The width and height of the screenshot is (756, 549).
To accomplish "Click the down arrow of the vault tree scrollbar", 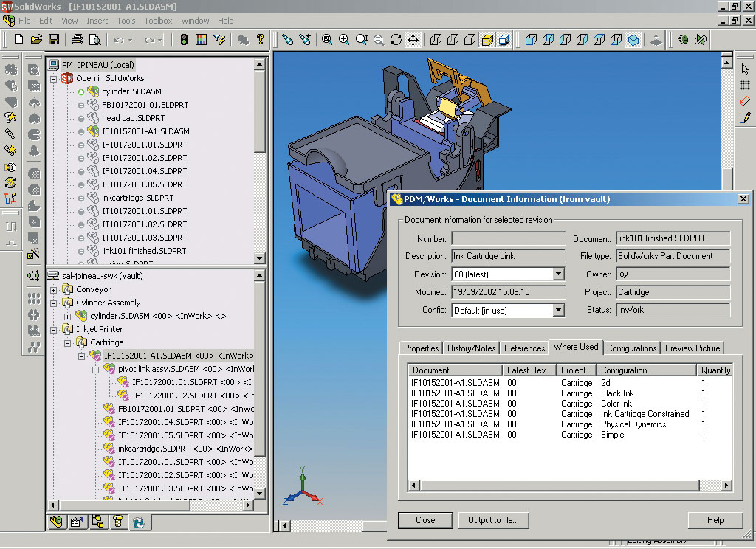I will 259,494.
